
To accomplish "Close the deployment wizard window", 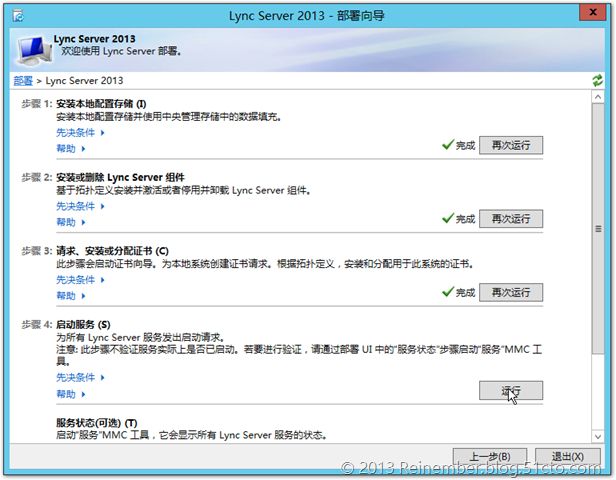I will [593, 13].
